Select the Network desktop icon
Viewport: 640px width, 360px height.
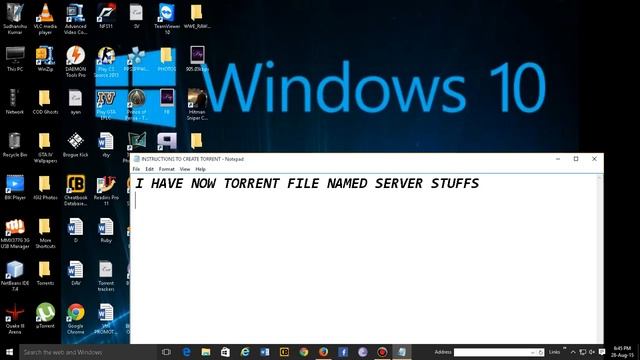tap(15, 102)
